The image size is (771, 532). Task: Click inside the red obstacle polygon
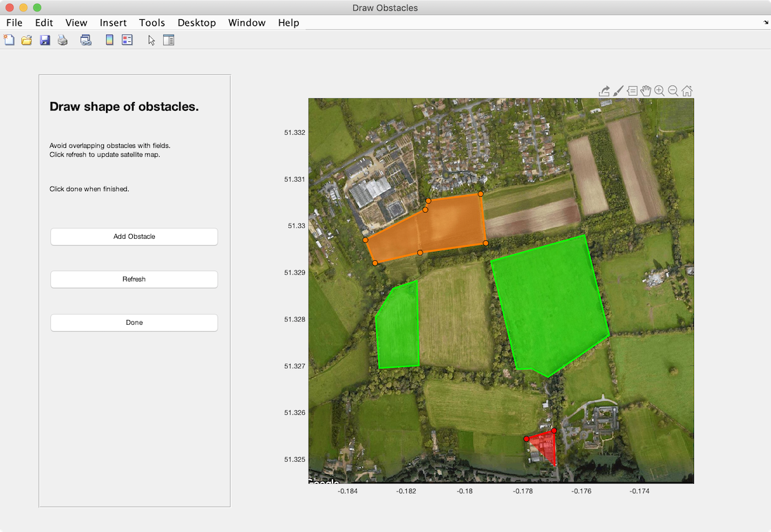point(546,445)
